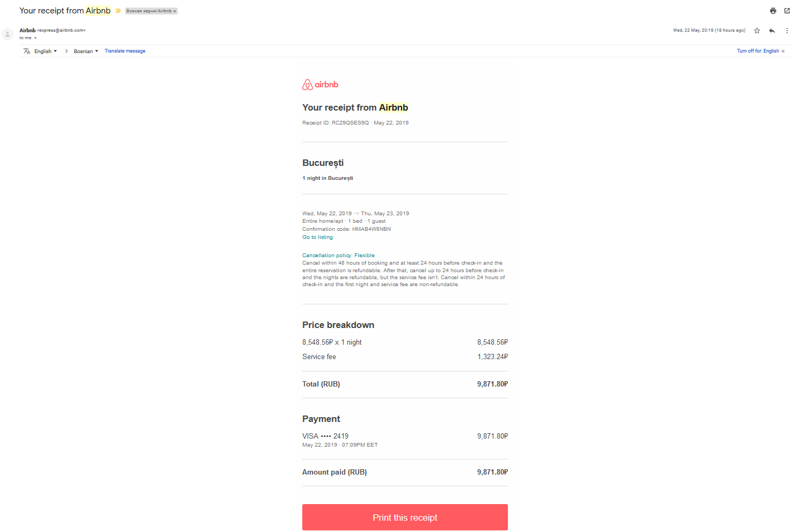The width and height of the screenshot is (793, 532).
Task: Dismiss the translation bar
Action: [783, 52]
